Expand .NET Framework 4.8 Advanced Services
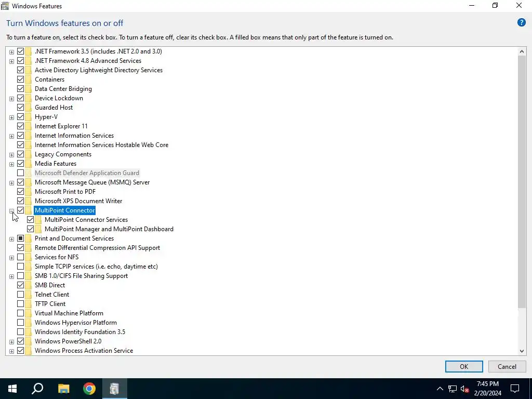 [11, 61]
